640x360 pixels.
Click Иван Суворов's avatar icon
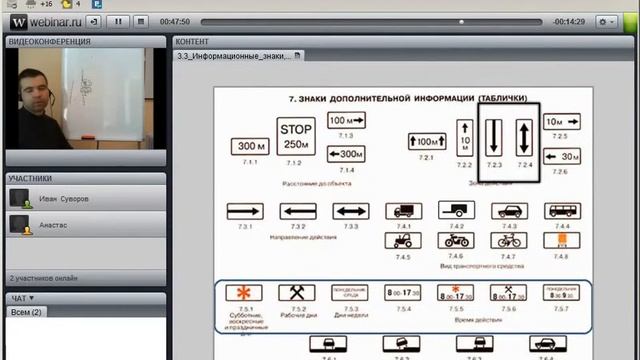coord(20,198)
